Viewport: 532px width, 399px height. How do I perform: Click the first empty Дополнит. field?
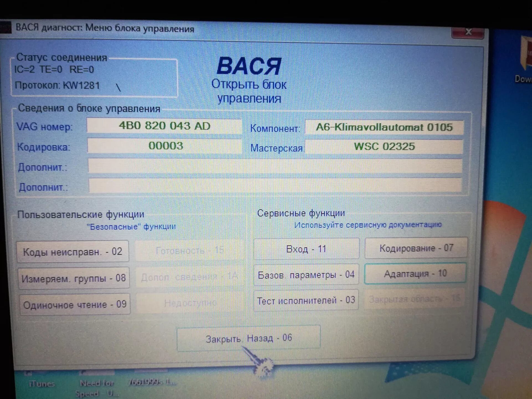coord(275,166)
